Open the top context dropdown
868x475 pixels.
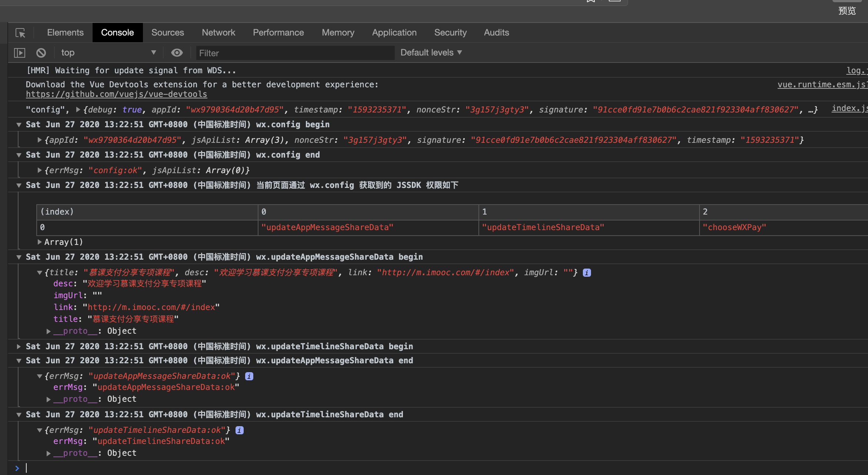(x=107, y=53)
